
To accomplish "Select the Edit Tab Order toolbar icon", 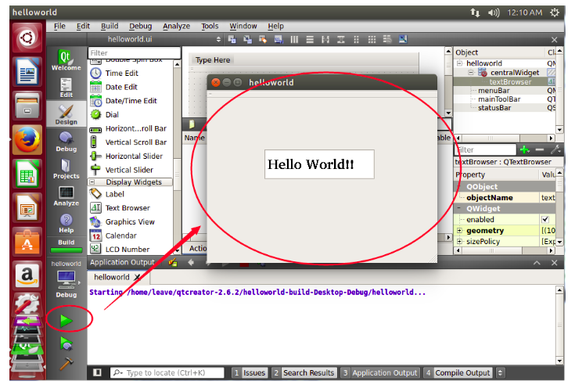I will [x=279, y=39].
